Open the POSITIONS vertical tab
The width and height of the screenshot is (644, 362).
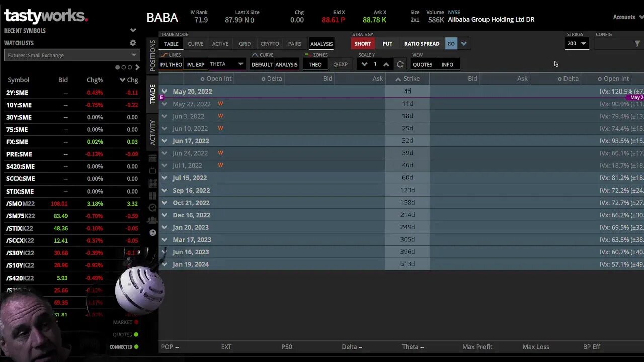(x=153, y=55)
